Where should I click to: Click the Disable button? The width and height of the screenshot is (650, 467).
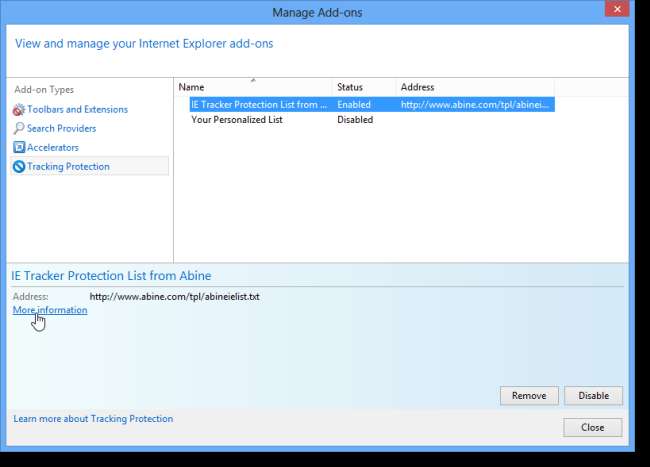(x=594, y=396)
